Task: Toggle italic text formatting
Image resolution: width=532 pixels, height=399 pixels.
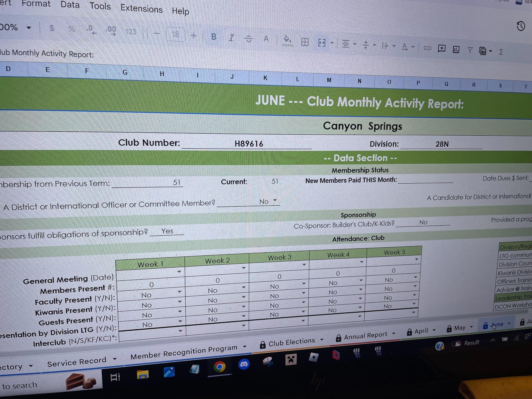Action: click(x=231, y=38)
